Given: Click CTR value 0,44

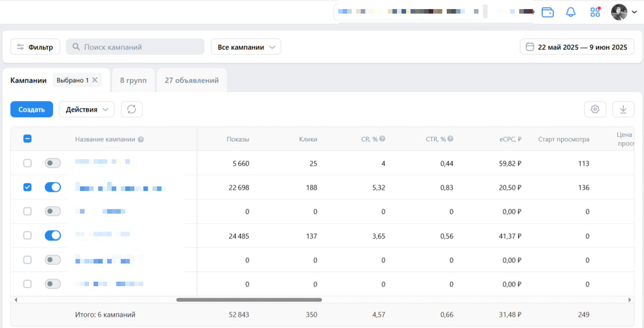Looking at the screenshot, I should pos(447,163).
